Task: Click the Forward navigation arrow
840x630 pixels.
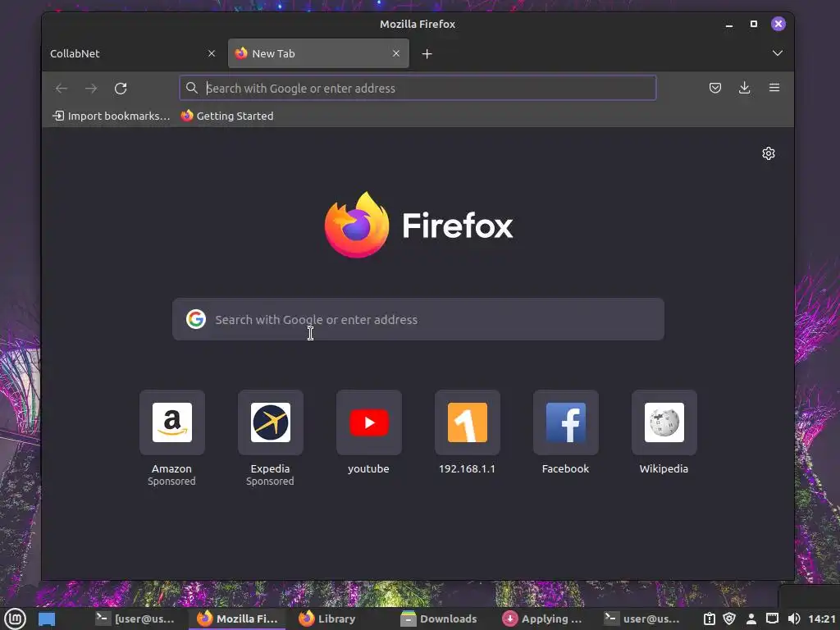Action: 91,89
